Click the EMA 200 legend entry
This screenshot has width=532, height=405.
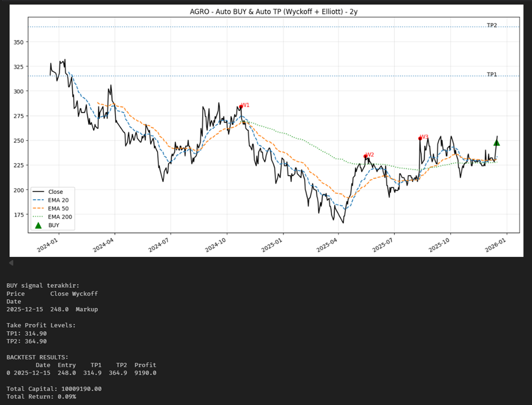pos(59,217)
